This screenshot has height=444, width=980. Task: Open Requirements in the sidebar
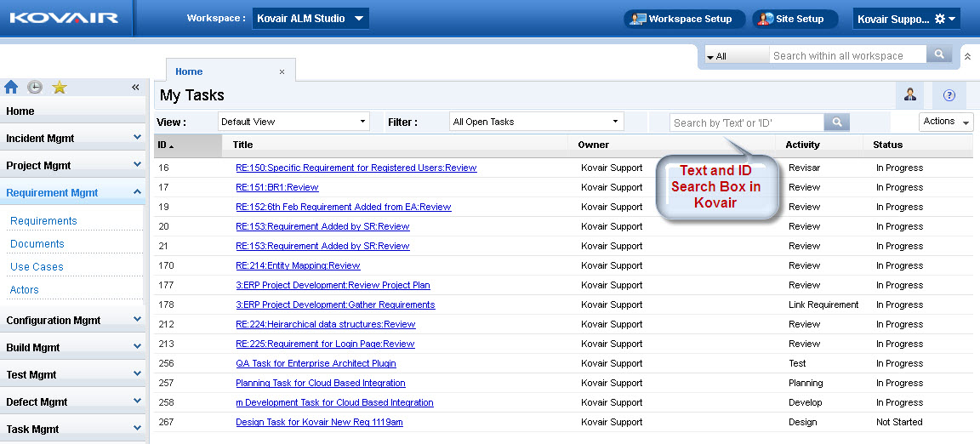coord(43,221)
